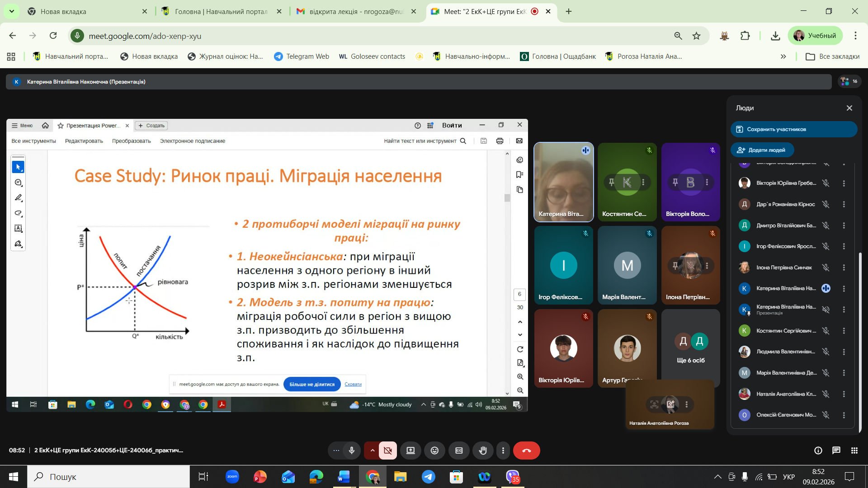
Task: Click the present screen icon in Meet
Action: pyautogui.click(x=411, y=450)
